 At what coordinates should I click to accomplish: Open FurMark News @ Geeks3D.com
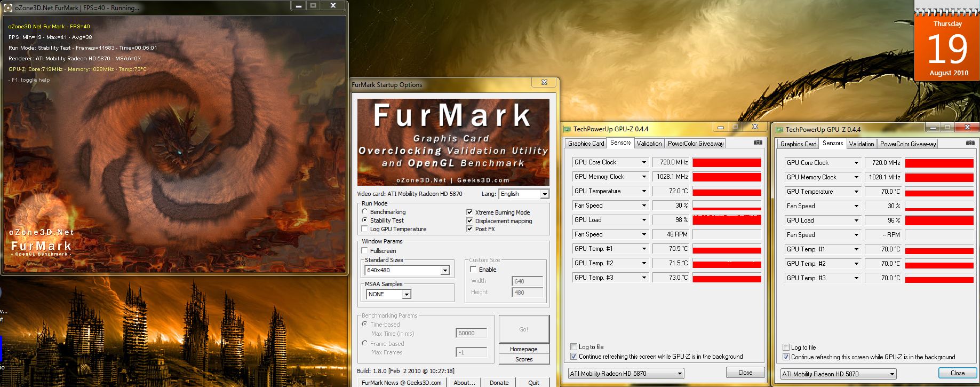click(x=402, y=382)
